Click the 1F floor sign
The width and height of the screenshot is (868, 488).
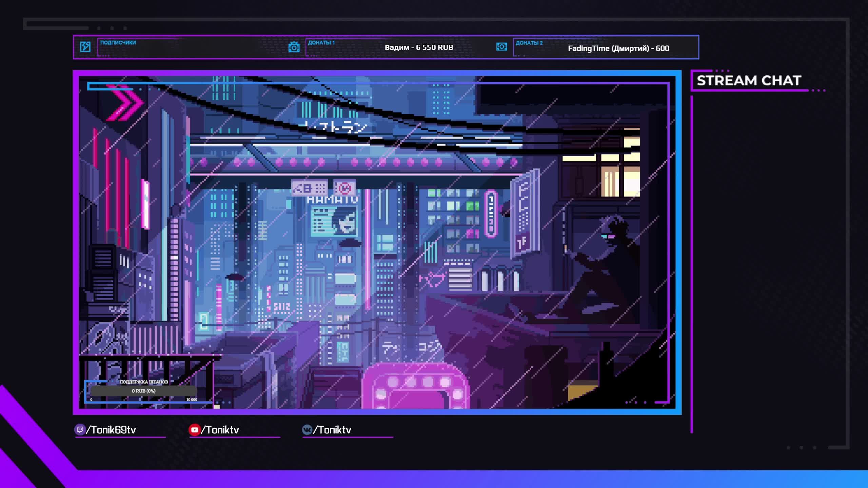coord(522,243)
